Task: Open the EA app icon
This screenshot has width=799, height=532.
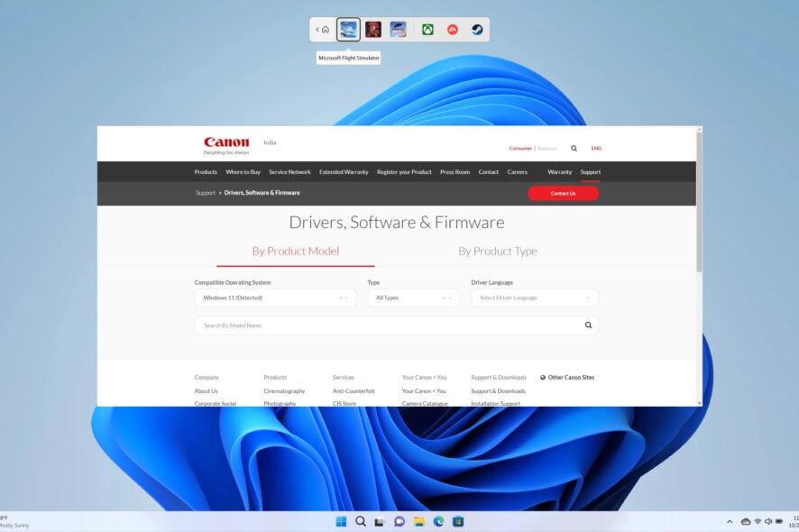Action: 453,30
